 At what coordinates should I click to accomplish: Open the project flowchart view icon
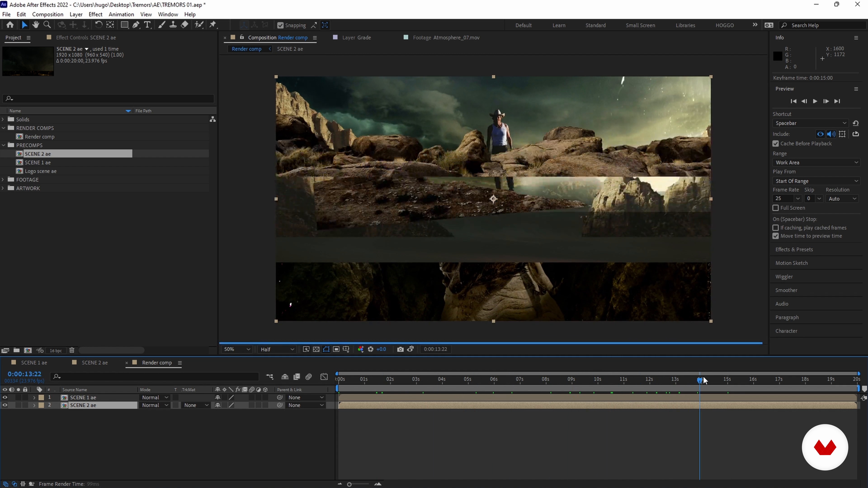tap(213, 119)
